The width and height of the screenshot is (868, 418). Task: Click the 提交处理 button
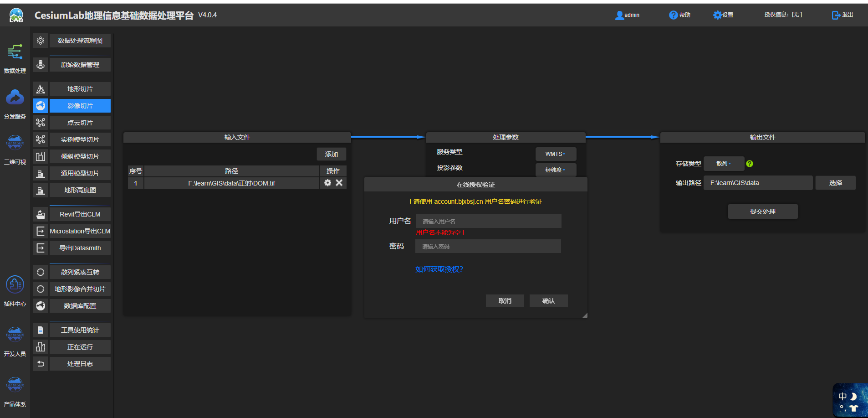(763, 212)
